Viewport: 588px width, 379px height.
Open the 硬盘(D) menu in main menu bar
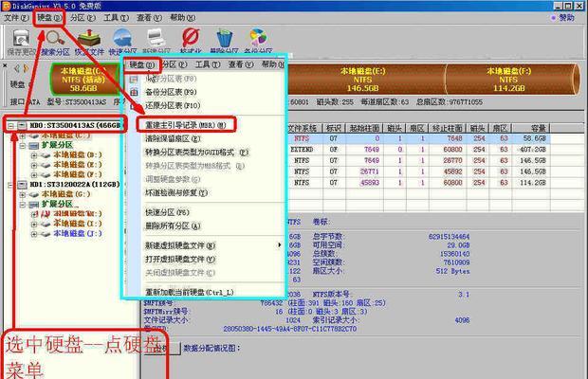(x=49, y=18)
